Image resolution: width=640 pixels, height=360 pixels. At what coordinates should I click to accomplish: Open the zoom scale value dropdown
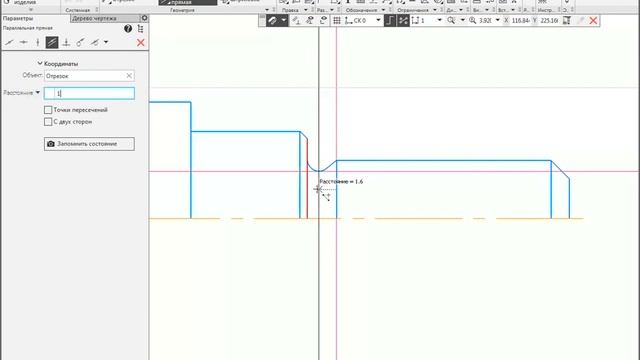pos(498,20)
